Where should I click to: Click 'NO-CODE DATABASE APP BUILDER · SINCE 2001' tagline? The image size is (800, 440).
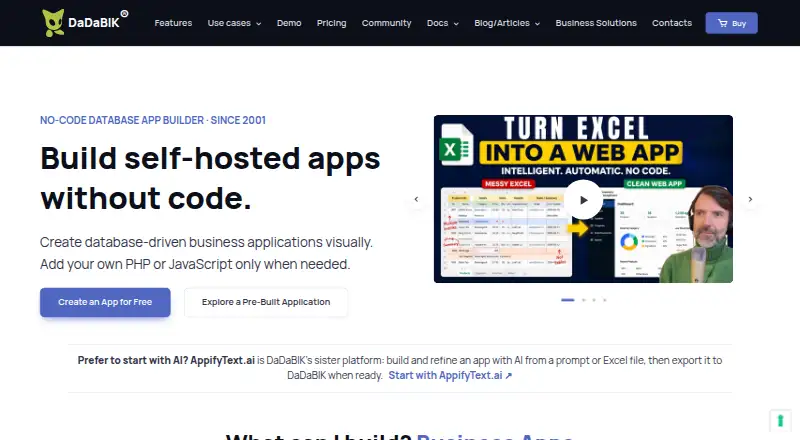tap(153, 120)
